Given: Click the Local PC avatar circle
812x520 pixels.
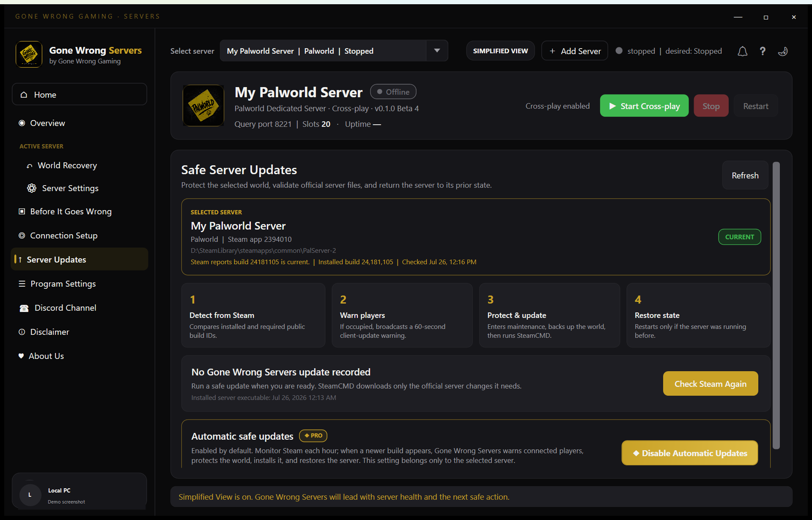Looking at the screenshot, I should (x=30, y=494).
